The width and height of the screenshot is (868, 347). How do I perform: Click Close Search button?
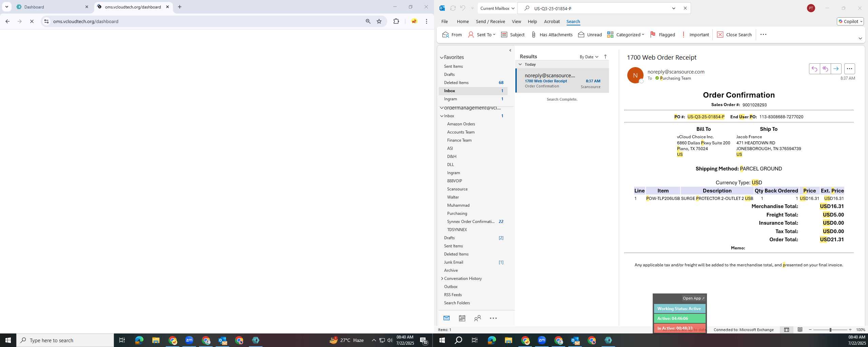coord(734,35)
